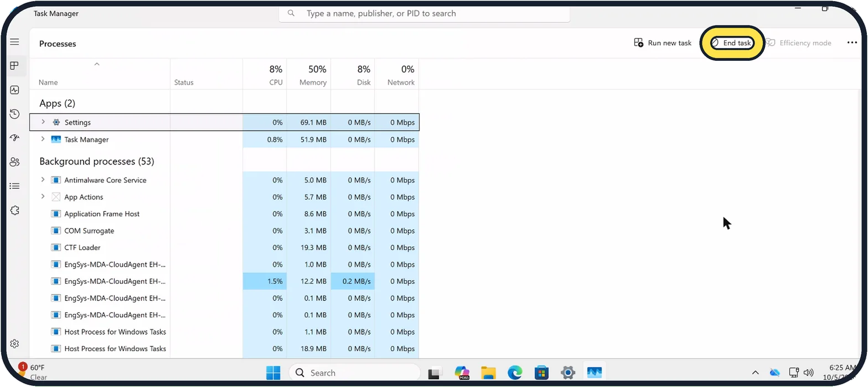Click the 1.5% CPU cell
The image size is (868, 387).
tap(265, 281)
